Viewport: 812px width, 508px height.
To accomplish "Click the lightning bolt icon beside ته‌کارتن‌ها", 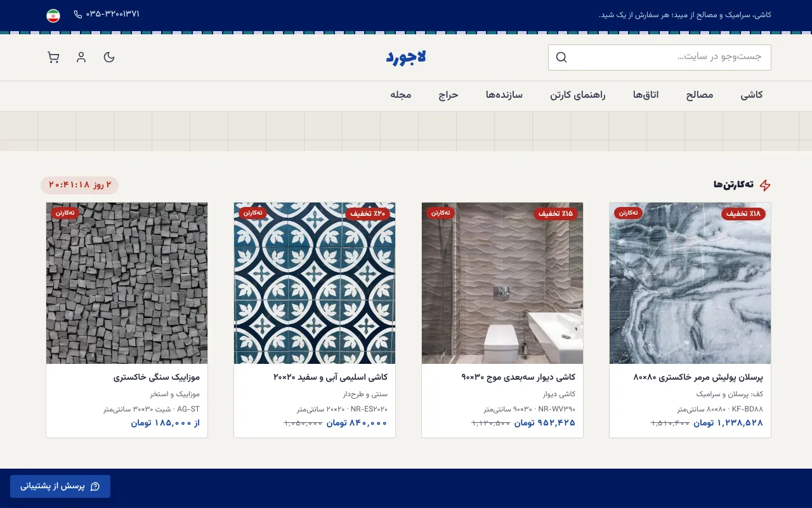I will click(x=765, y=185).
